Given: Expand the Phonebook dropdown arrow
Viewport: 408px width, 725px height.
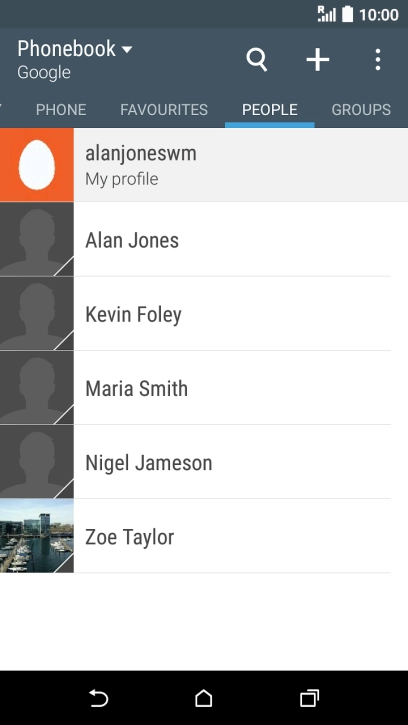Looking at the screenshot, I should 127,49.
